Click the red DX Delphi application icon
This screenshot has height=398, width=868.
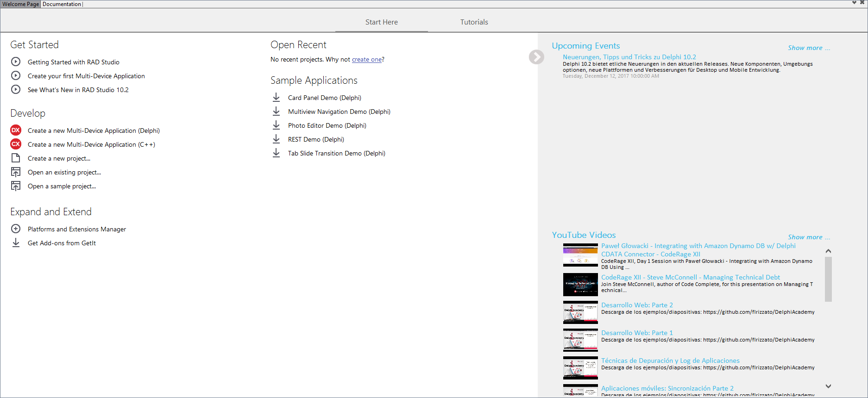16,130
